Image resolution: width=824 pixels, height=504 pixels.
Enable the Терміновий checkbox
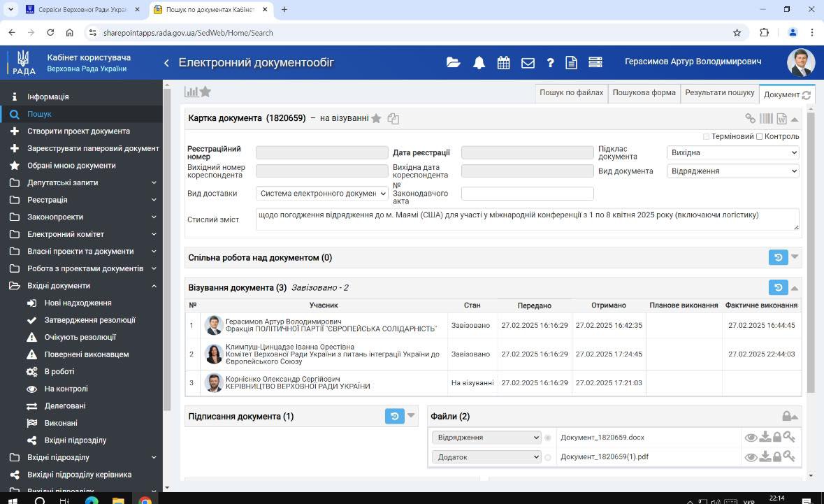point(706,136)
